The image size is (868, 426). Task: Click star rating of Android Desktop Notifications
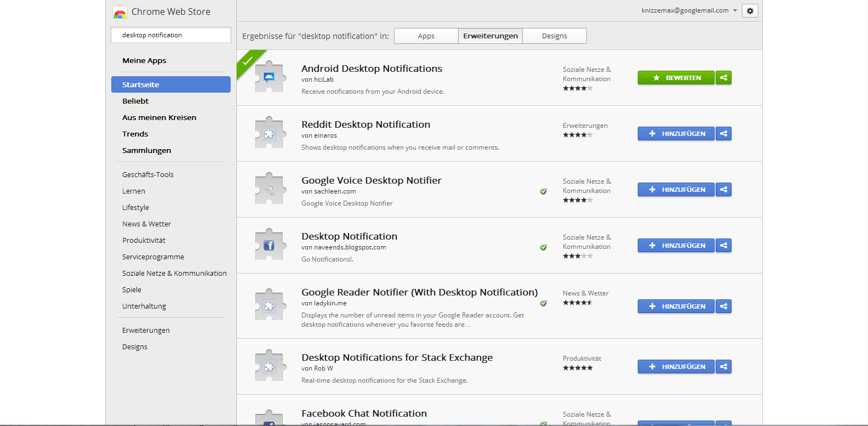pyautogui.click(x=578, y=88)
